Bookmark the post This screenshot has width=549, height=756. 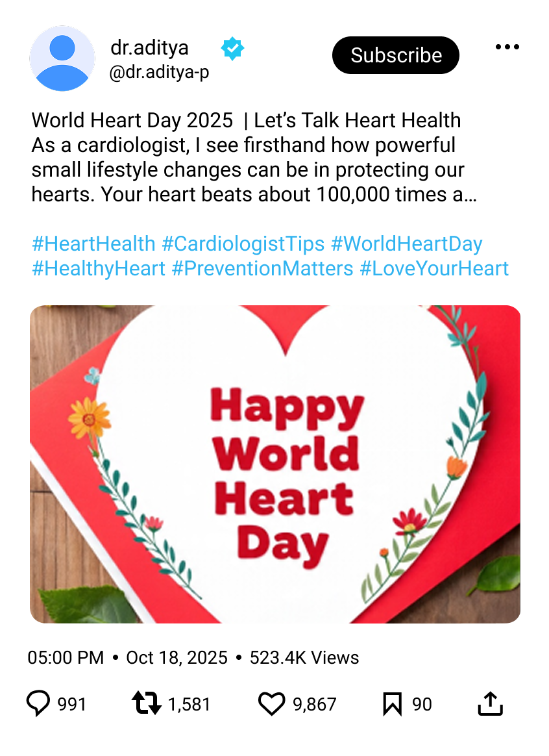(392, 702)
